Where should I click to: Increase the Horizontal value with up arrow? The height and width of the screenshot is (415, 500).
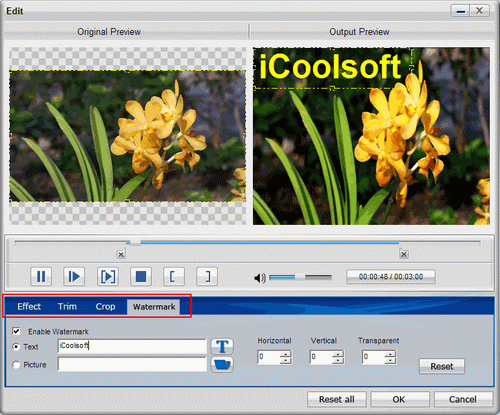pos(286,354)
